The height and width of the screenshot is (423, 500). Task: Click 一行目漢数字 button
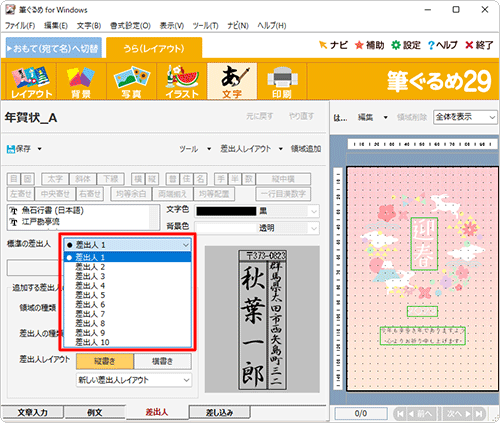click(x=283, y=194)
